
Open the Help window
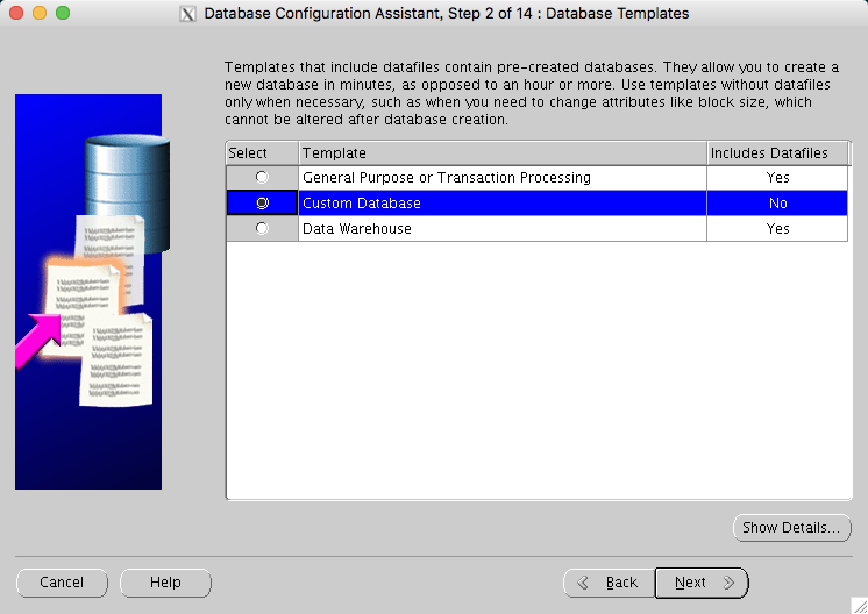[x=165, y=583]
